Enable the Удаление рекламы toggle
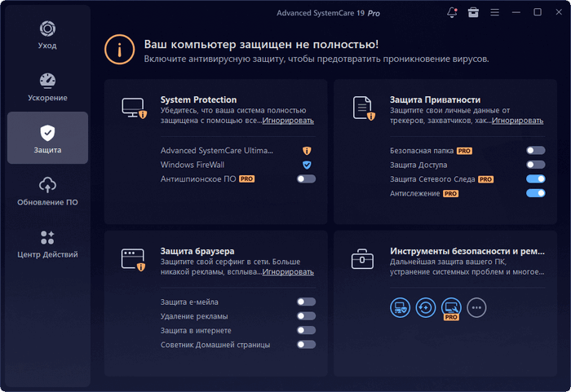Viewport: 571px width, 392px height. (x=307, y=316)
